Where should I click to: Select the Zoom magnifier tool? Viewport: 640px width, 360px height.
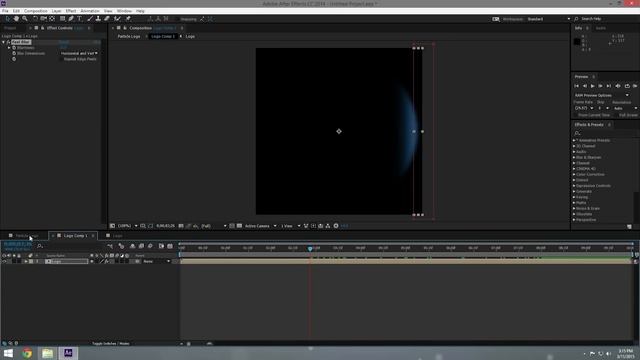coord(25,19)
